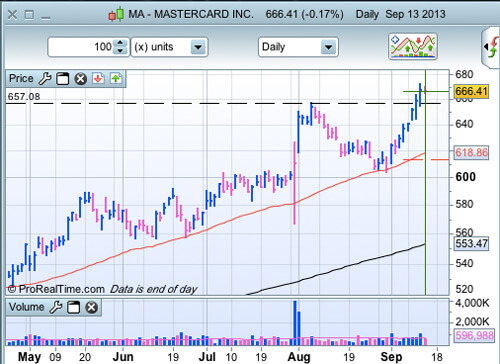
Task: Increase units count with up stepper
Action: (120, 43)
